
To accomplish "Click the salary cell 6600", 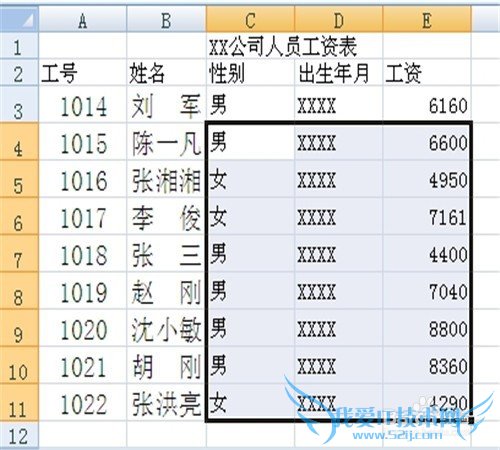I will (x=427, y=142).
